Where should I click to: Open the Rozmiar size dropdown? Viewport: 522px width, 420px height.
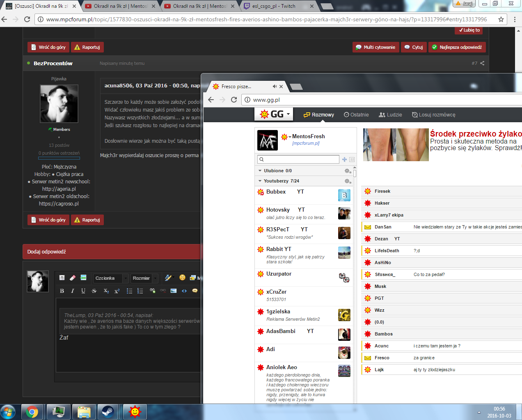(x=144, y=278)
